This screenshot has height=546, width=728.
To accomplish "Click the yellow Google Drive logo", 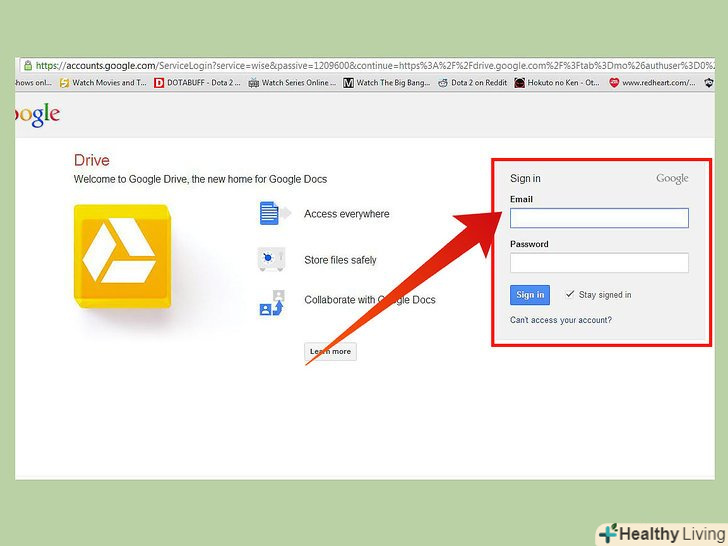I will tap(122, 256).
